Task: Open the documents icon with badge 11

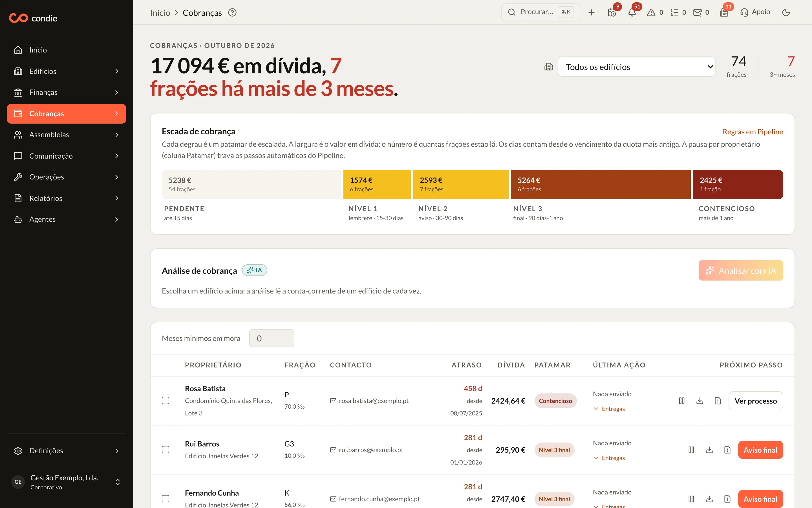Action: point(724,12)
